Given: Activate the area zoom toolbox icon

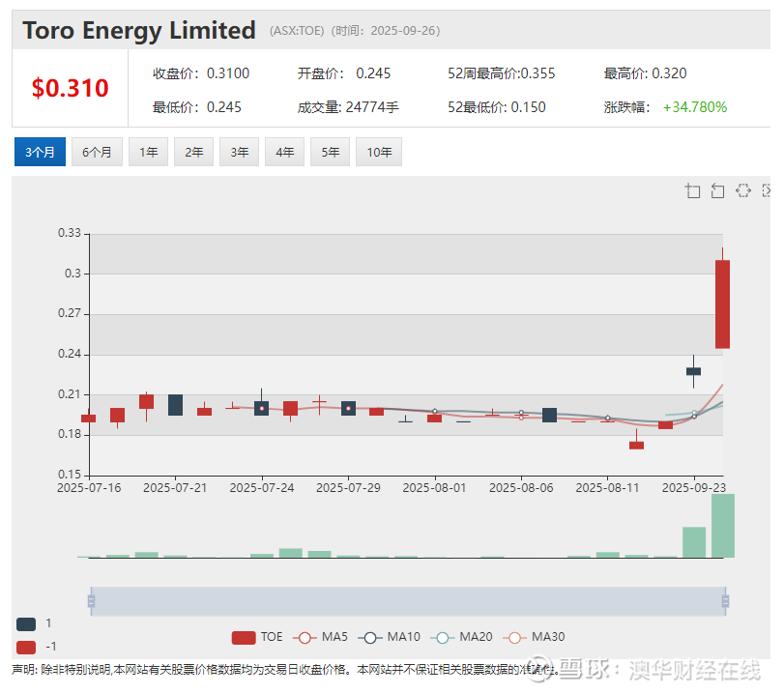Looking at the screenshot, I should 692,190.
